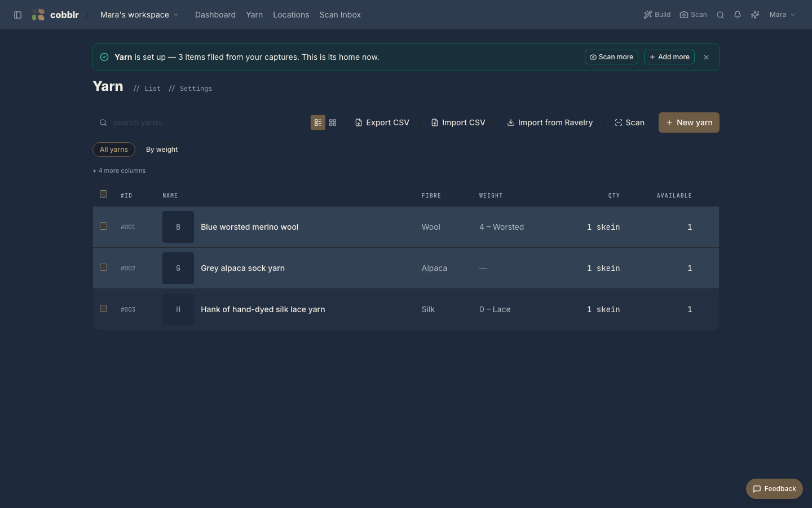This screenshot has width=812, height=508.
Task: Click Scan more in the banner
Action: point(611,57)
